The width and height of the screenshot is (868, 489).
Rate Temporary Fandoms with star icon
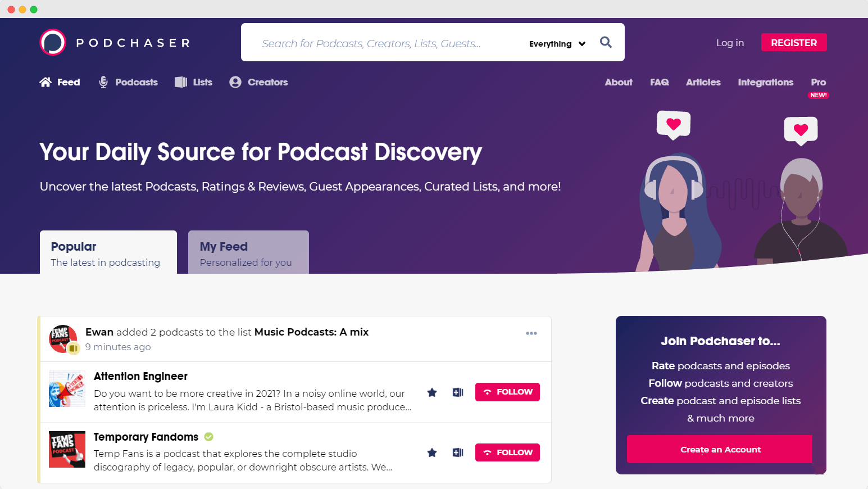[432, 452]
